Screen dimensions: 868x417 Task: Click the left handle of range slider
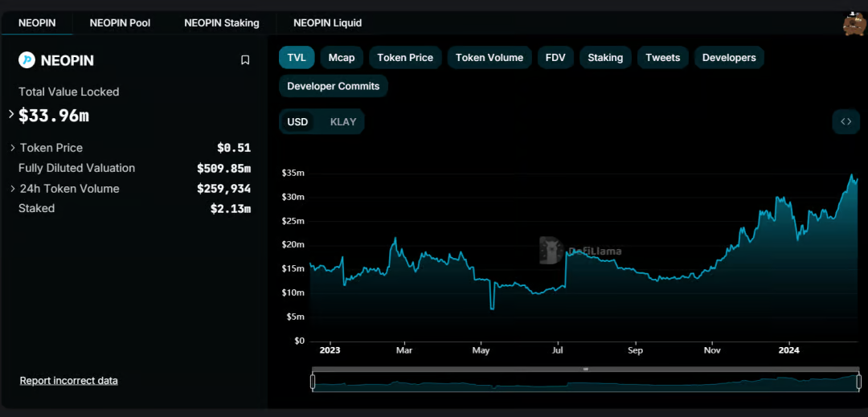click(x=313, y=382)
